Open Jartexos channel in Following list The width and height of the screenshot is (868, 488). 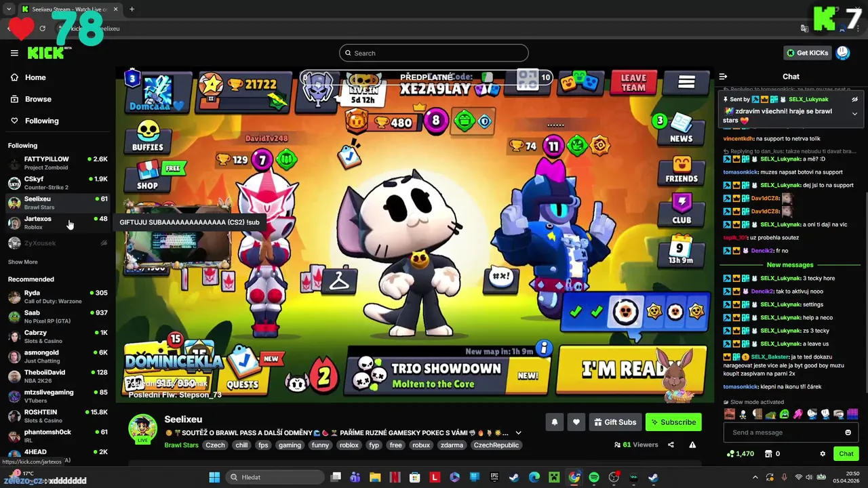pos(57,223)
